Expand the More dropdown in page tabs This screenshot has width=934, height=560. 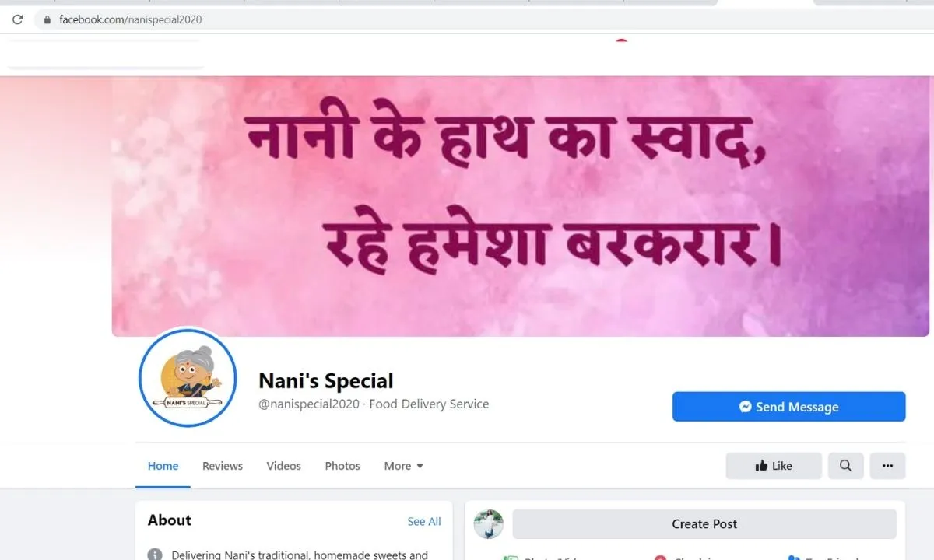[403, 466]
